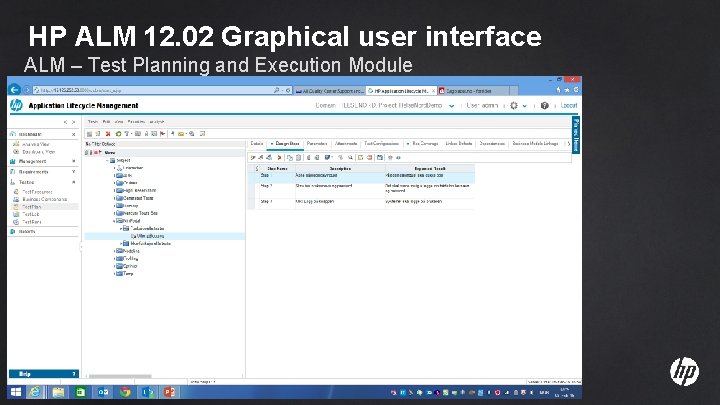
Task: Open the Tests menu
Action: (x=93, y=122)
